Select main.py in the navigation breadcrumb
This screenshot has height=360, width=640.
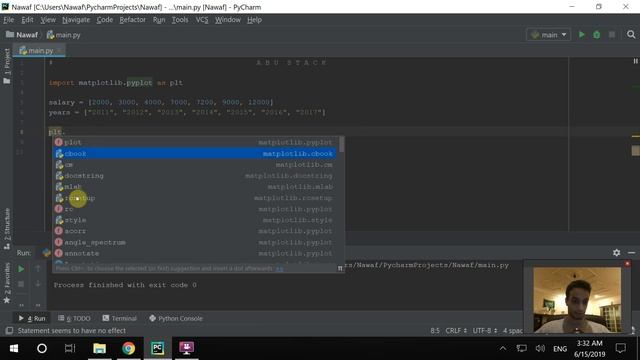click(63, 35)
